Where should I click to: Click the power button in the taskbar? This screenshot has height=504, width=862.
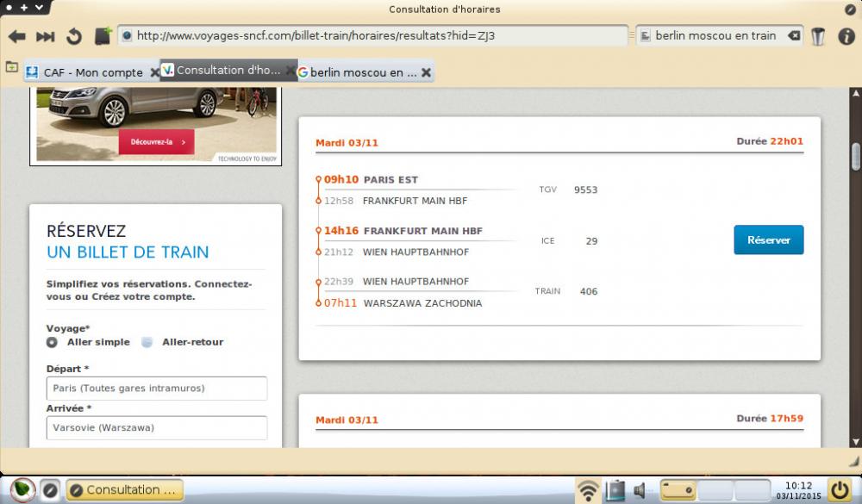[840, 489]
